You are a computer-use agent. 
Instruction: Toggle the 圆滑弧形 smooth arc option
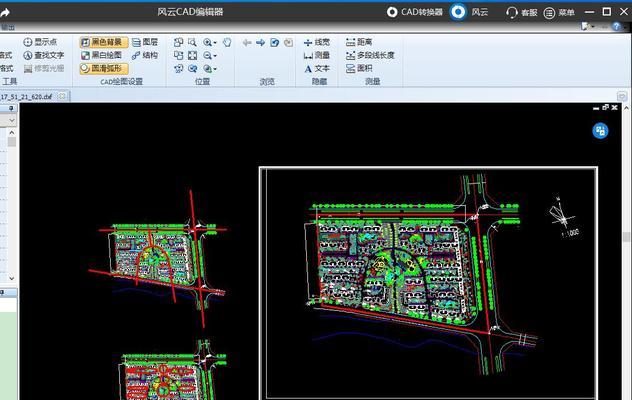coord(104,69)
